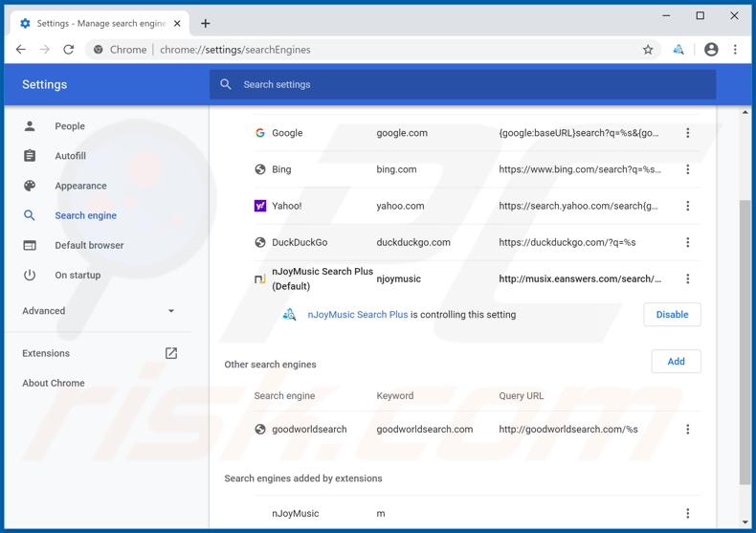This screenshot has height=533, width=756.
Task: Click the vertical scrollbar thumb
Action: (x=745, y=343)
